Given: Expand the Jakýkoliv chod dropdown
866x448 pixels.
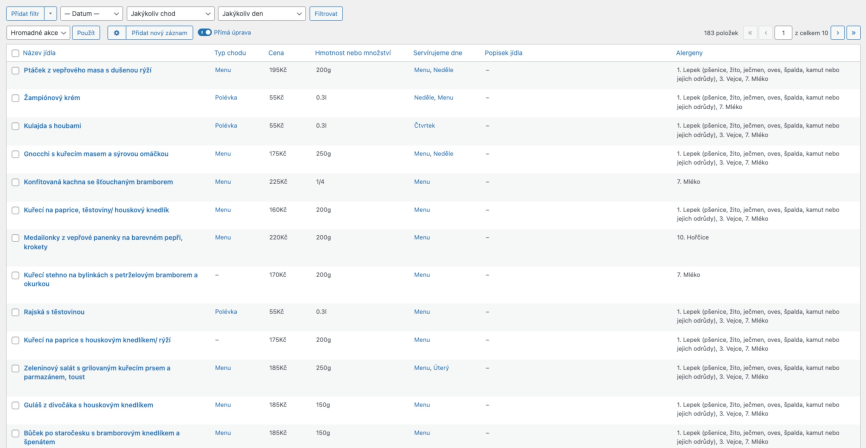Looking at the screenshot, I should click(170, 13).
